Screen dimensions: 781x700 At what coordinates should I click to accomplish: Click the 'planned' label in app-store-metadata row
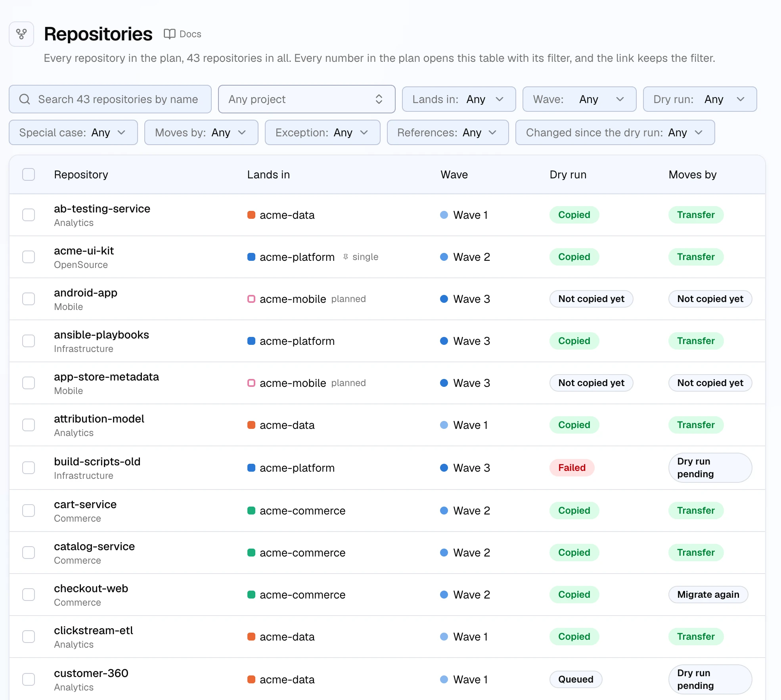coord(348,383)
